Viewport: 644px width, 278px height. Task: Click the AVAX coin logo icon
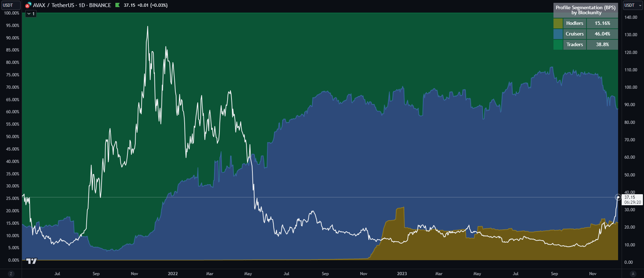click(28, 5)
